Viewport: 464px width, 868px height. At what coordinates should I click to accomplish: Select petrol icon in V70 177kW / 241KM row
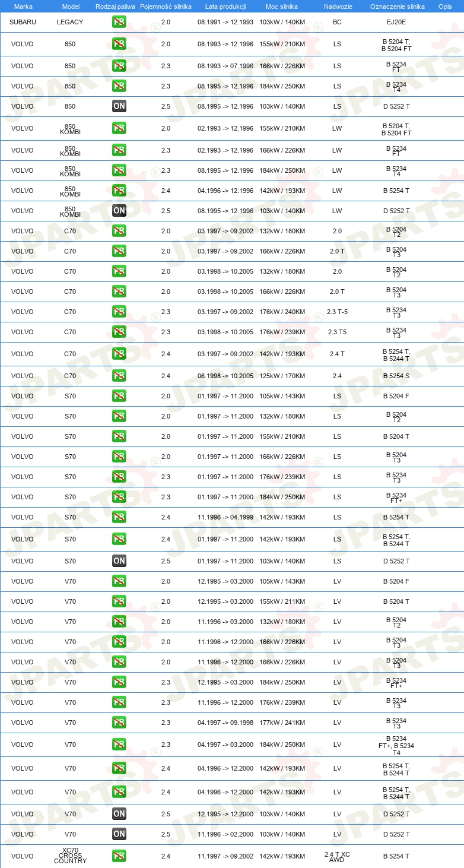coord(119,723)
